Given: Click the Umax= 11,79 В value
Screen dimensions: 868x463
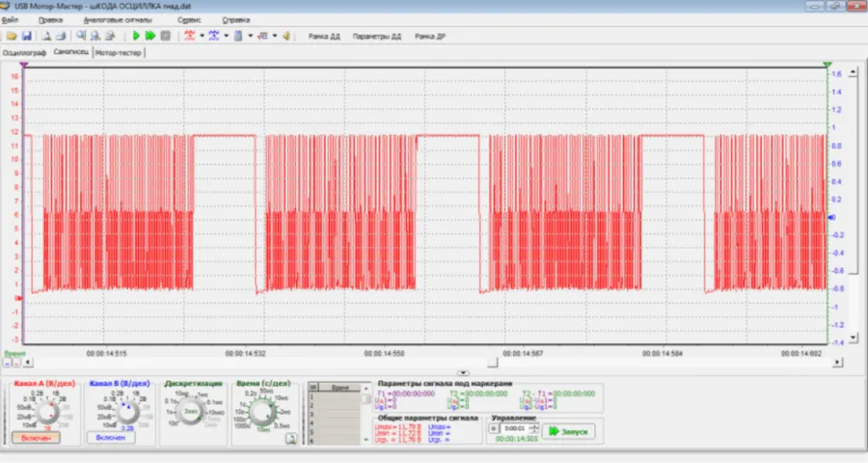Looking at the screenshot, I should click(x=397, y=427).
